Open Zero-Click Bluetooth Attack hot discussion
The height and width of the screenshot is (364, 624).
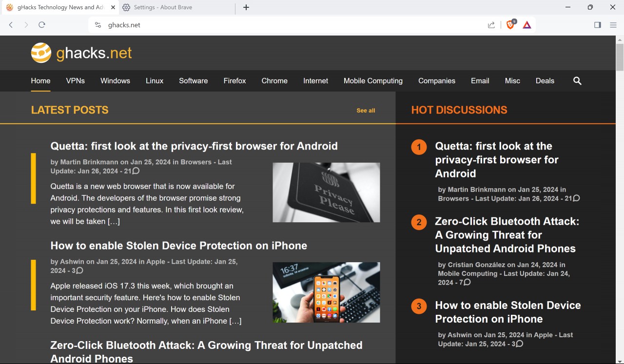(x=507, y=235)
